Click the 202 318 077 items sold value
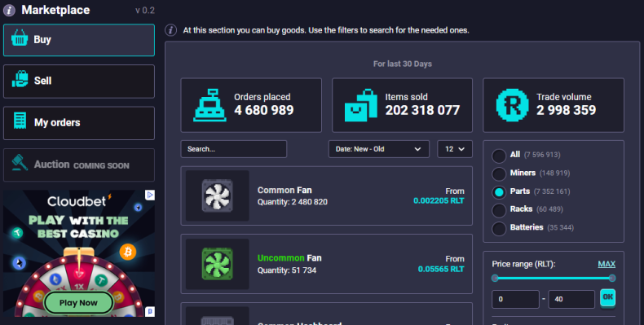This screenshot has width=644, height=325. click(x=422, y=110)
